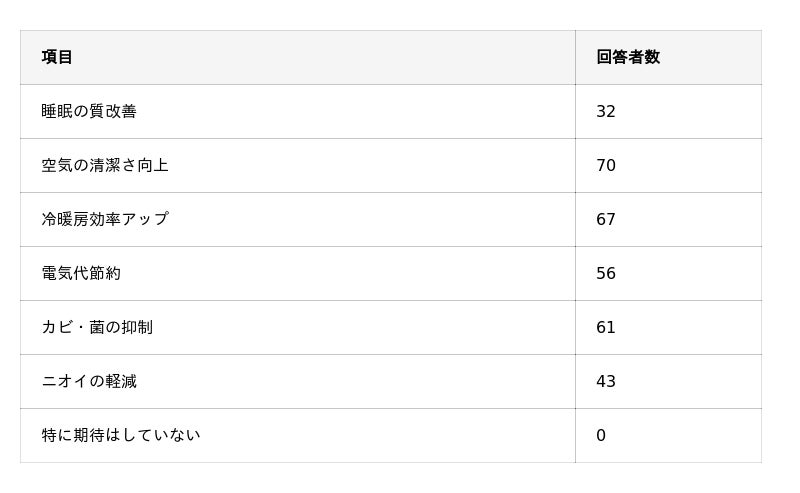Viewport: 800px width, 493px height.
Task: Select the 空気の清潔さ向上 cell
Action: coord(297,165)
